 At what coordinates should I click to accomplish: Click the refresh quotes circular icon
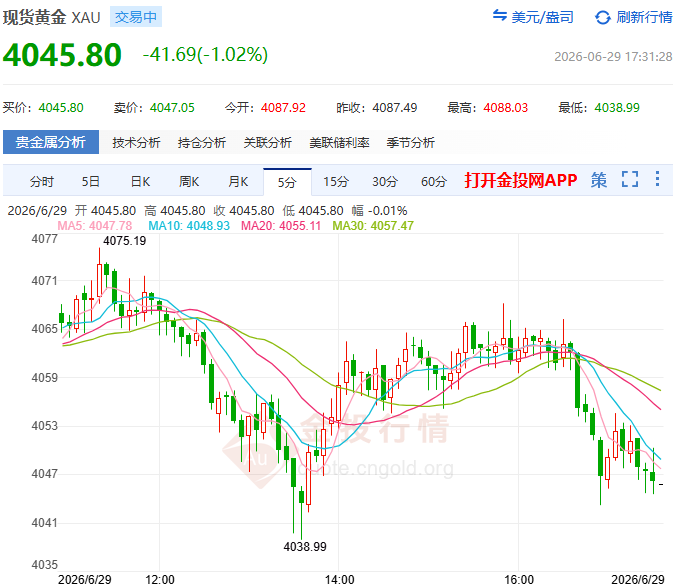(x=603, y=17)
